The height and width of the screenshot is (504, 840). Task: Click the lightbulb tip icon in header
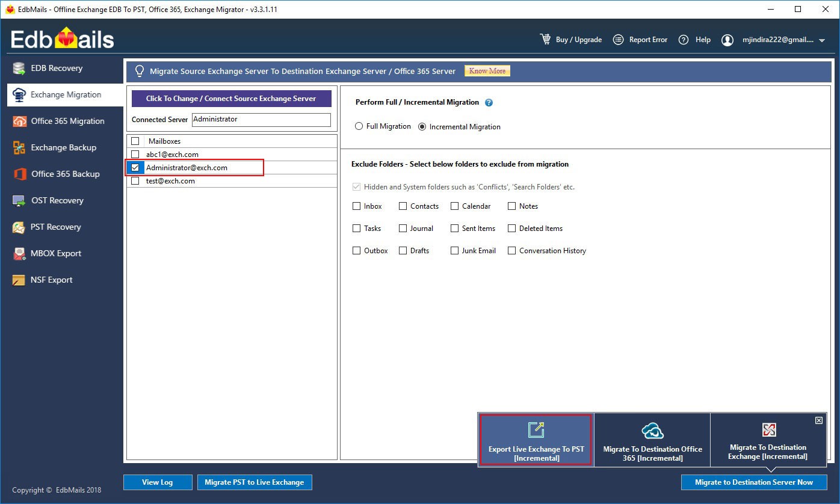pos(140,71)
